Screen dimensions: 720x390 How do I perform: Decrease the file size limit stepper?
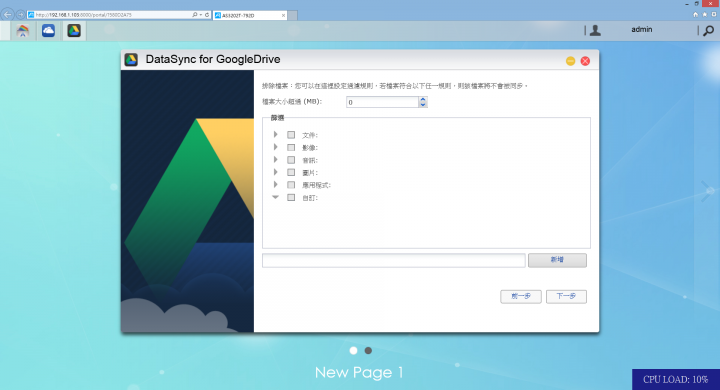pyautogui.click(x=423, y=105)
